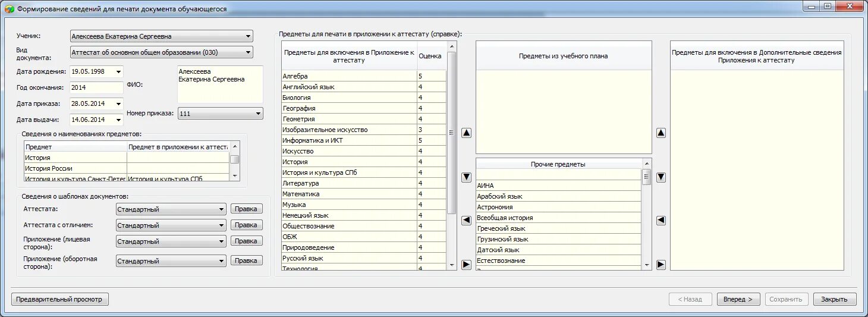Click the Вперед > button
The width and height of the screenshot is (868, 317).
tap(738, 299)
